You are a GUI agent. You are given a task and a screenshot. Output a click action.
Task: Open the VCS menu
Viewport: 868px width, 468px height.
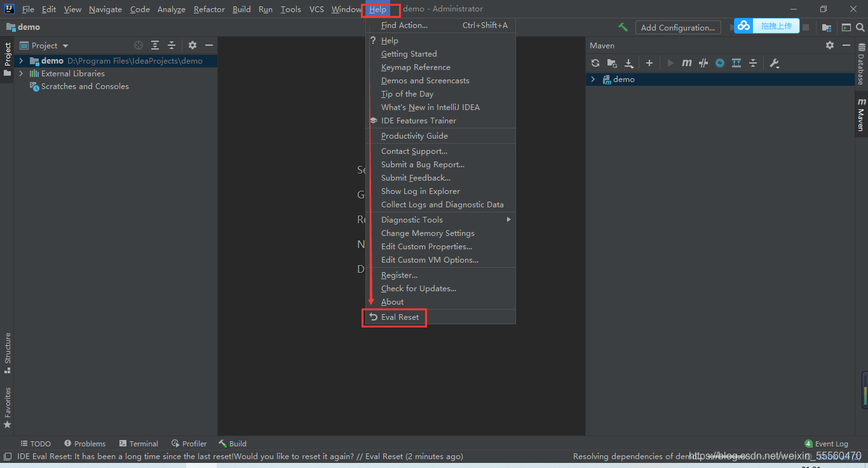coord(316,9)
